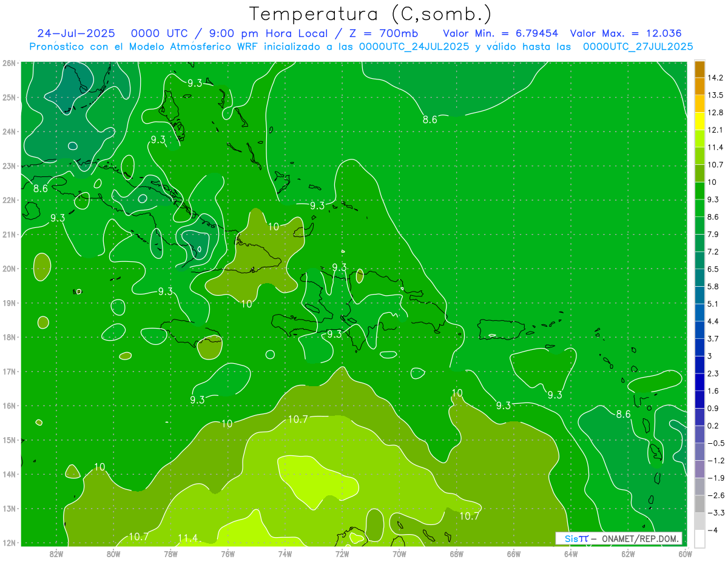Pick the color swatch between 13.5 and 14.2

pos(699,86)
